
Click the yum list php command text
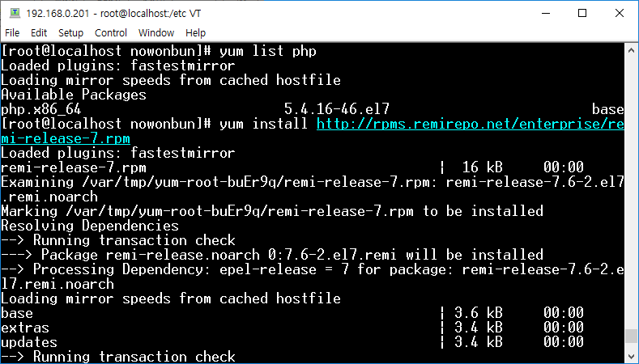click(268, 51)
